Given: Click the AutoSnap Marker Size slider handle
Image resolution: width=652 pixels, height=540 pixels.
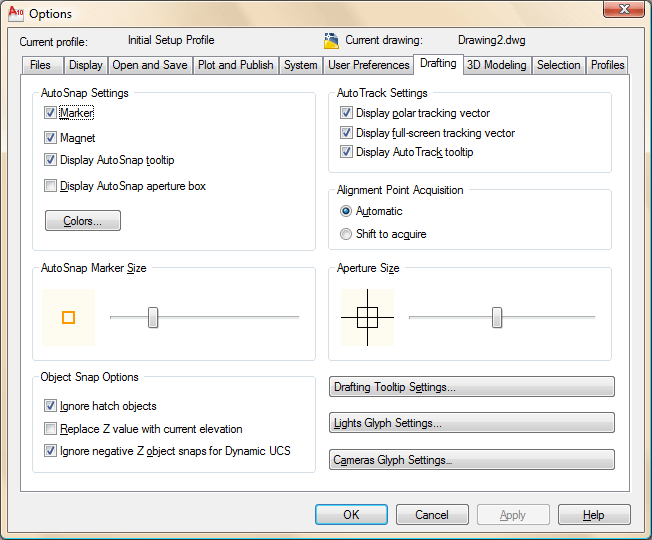Looking at the screenshot, I should pyautogui.click(x=153, y=318).
